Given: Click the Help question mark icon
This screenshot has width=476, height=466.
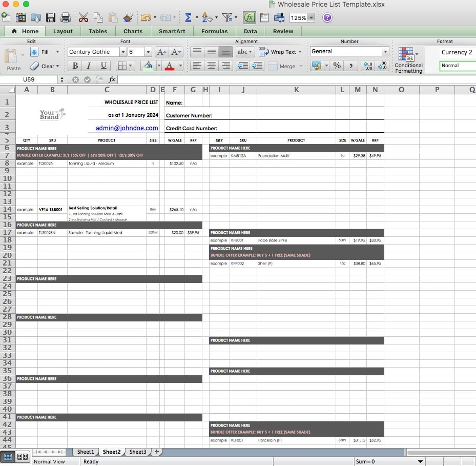Looking at the screenshot, I should coord(327,17).
